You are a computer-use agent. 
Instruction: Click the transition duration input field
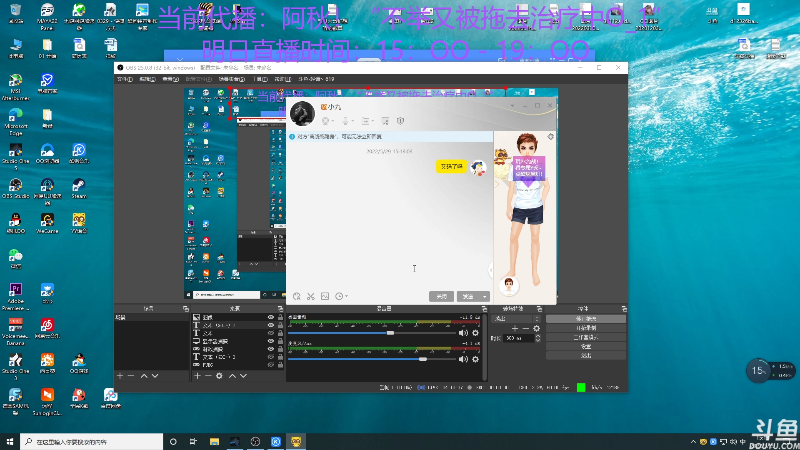point(518,338)
